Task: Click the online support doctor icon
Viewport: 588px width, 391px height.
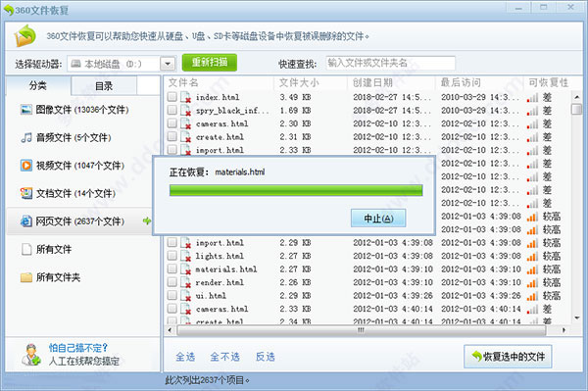Action: [30, 355]
